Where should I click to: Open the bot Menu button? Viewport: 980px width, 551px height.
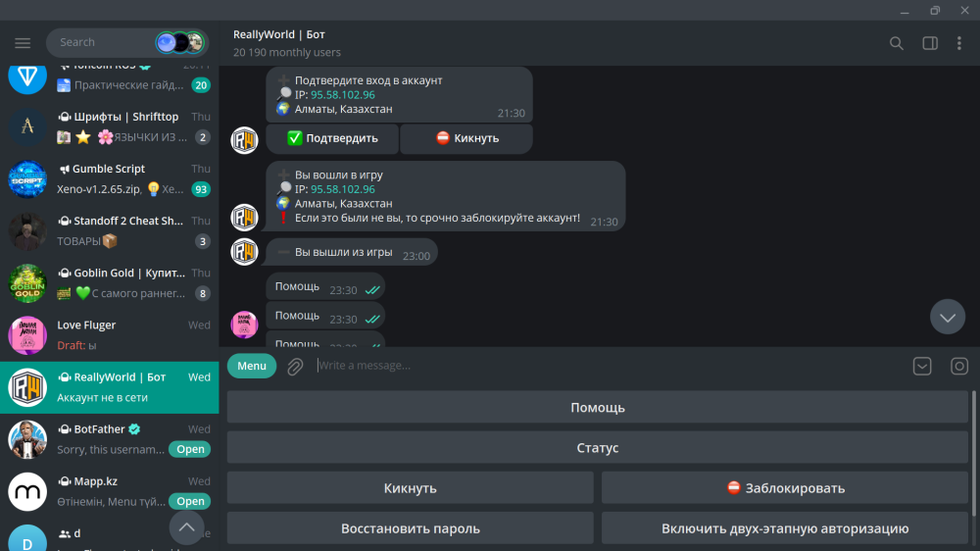tap(252, 366)
